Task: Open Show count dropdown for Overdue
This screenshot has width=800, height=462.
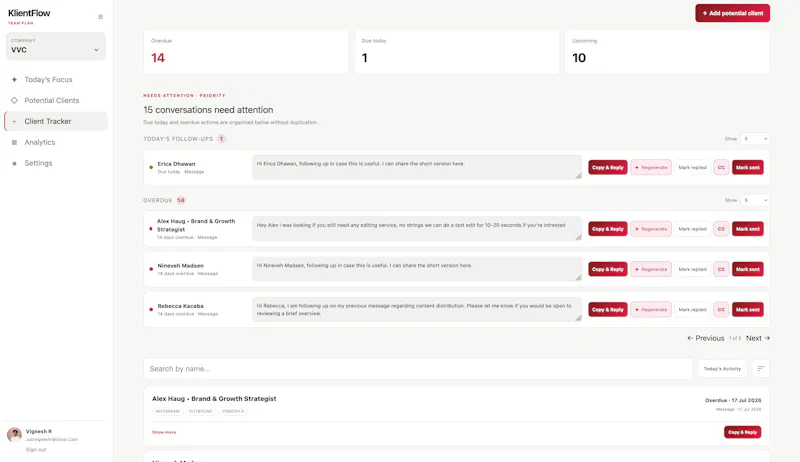Action: click(755, 200)
